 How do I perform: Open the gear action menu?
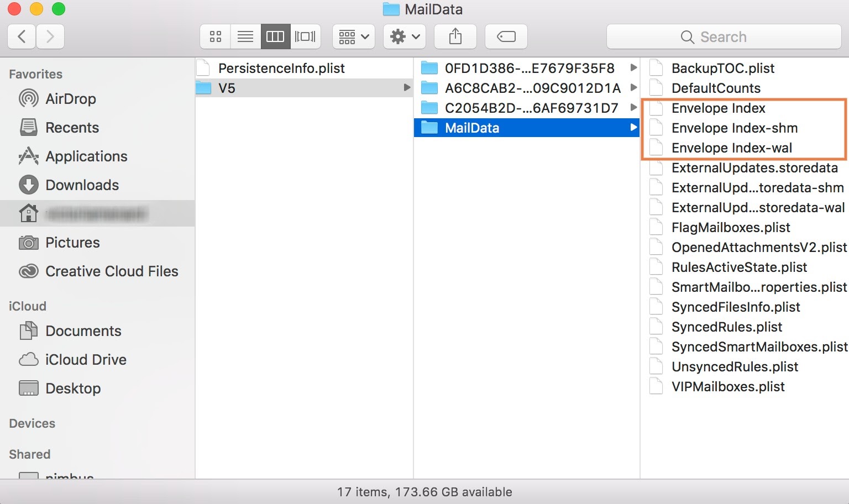[405, 36]
